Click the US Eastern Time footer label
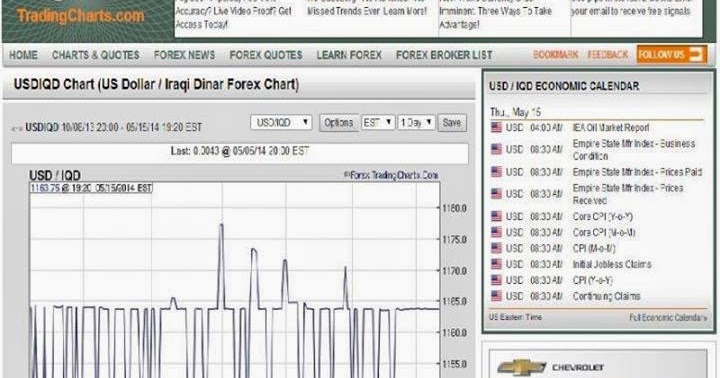Screen dimensions: 720x378 click(515, 317)
